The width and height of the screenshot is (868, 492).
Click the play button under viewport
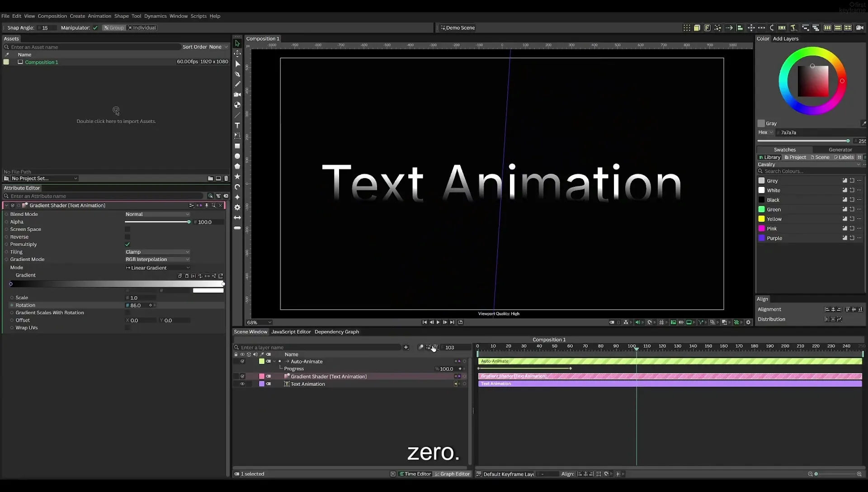(x=438, y=322)
